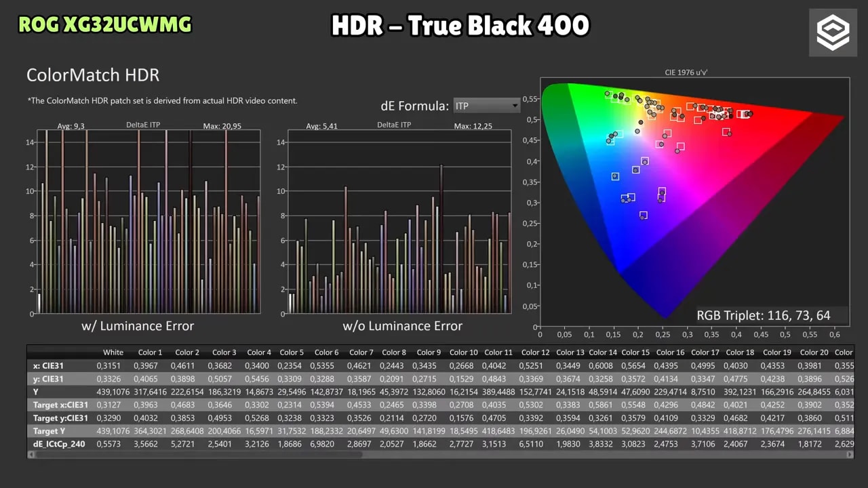This screenshot has width=868, height=488.
Task: Click the ROG XG32UCWMG title text
Action: click(104, 25)
